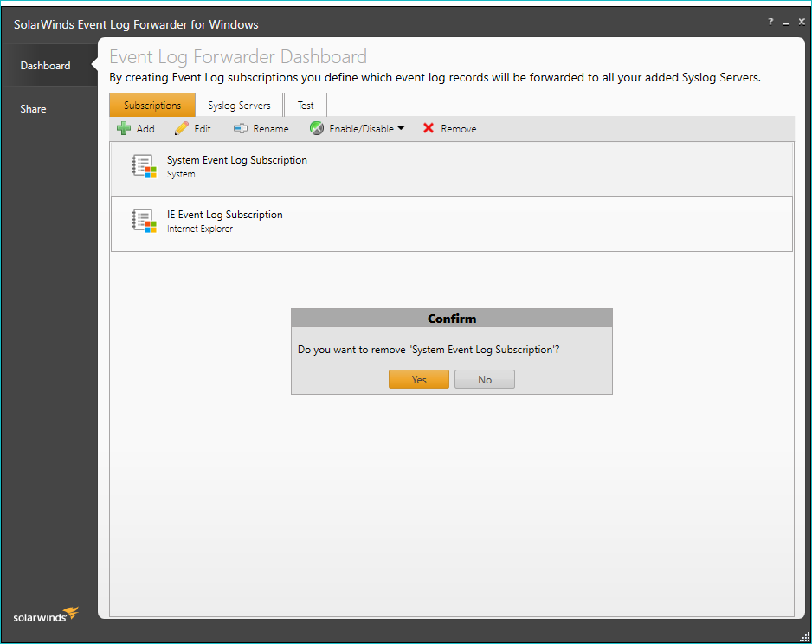
Task: Switch to the Subscriptions tab
Action: (152, 106)
